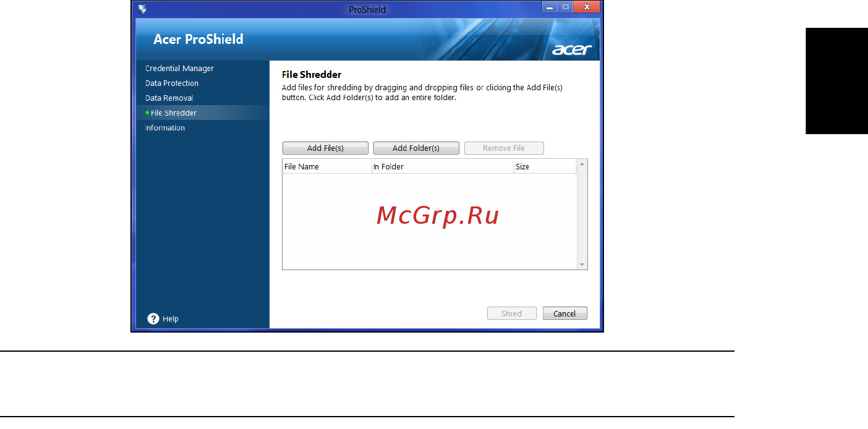The image size is (868, 429).
Task: Open the Help link
Action: click(x=171, y=319)
